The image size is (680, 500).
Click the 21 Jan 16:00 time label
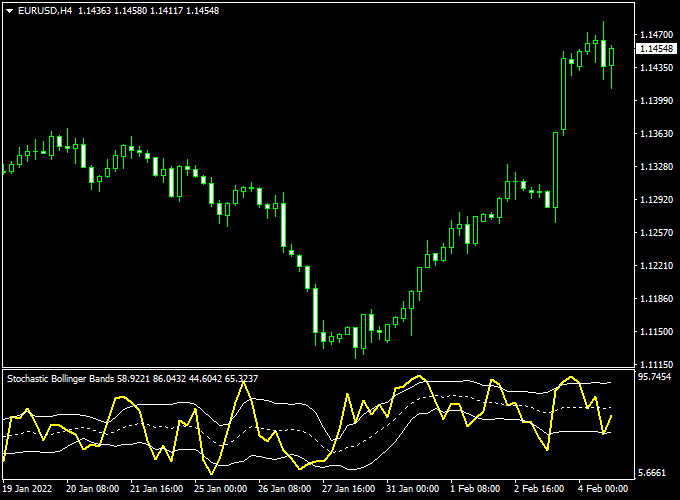pos(157,489)
